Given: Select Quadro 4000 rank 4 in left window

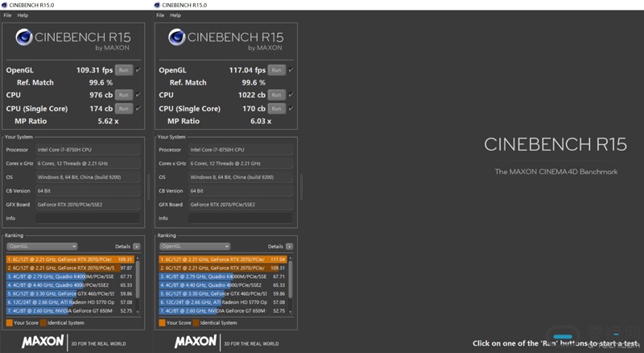Looking at the screenshot, I should 70,285.
